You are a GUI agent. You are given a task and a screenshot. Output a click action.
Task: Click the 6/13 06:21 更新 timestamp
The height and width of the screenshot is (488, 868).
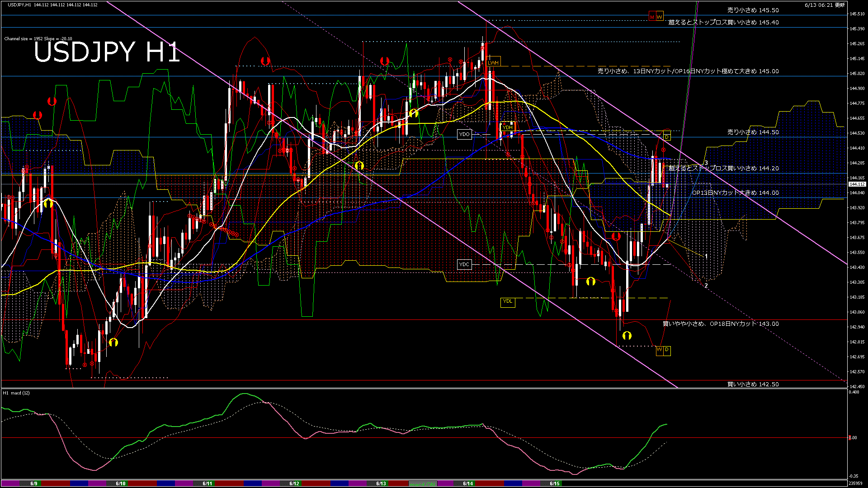point(825,5)
